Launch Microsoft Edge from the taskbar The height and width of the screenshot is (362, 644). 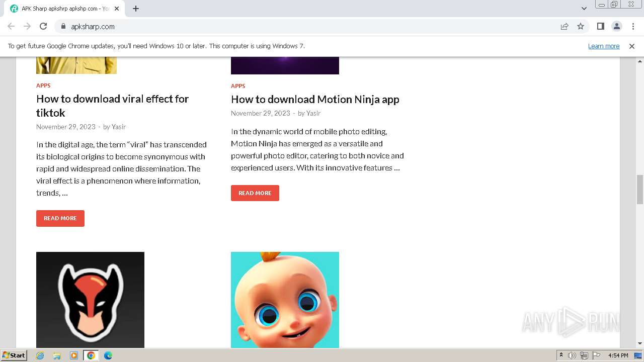tap(108, 355)
